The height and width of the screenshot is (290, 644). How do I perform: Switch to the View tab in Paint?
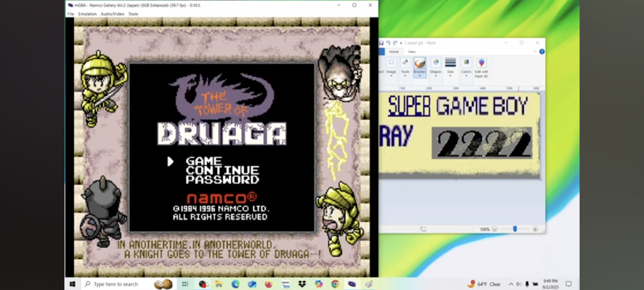[411, 52]
